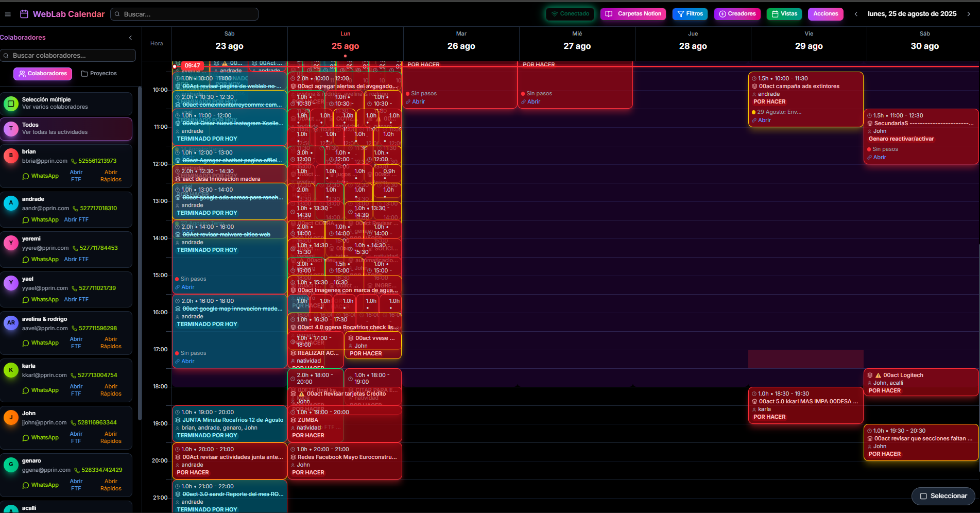The image size is (980, 513).
Task: Open WhatsApp chat with John
Action: (x=41, y=437)
